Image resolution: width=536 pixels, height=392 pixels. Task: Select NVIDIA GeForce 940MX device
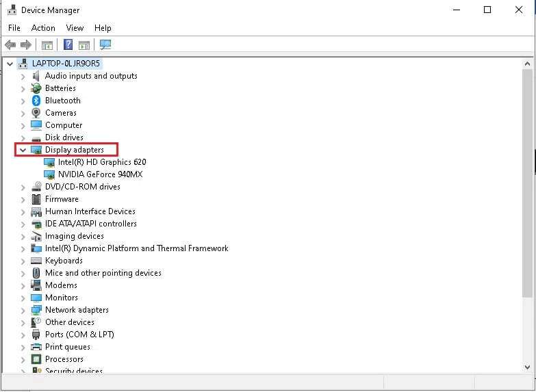coord(100,174)
